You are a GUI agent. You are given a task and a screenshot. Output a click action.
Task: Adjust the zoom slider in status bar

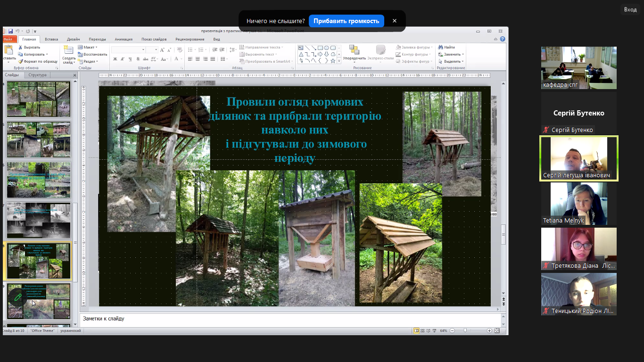[x=465, y=331]
